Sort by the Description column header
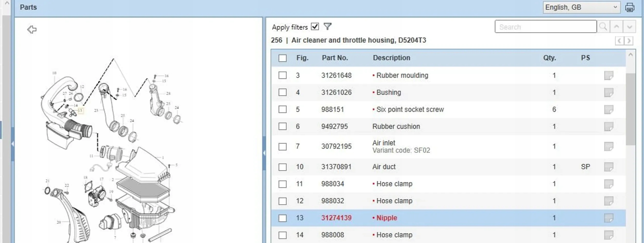 (392, 58)
